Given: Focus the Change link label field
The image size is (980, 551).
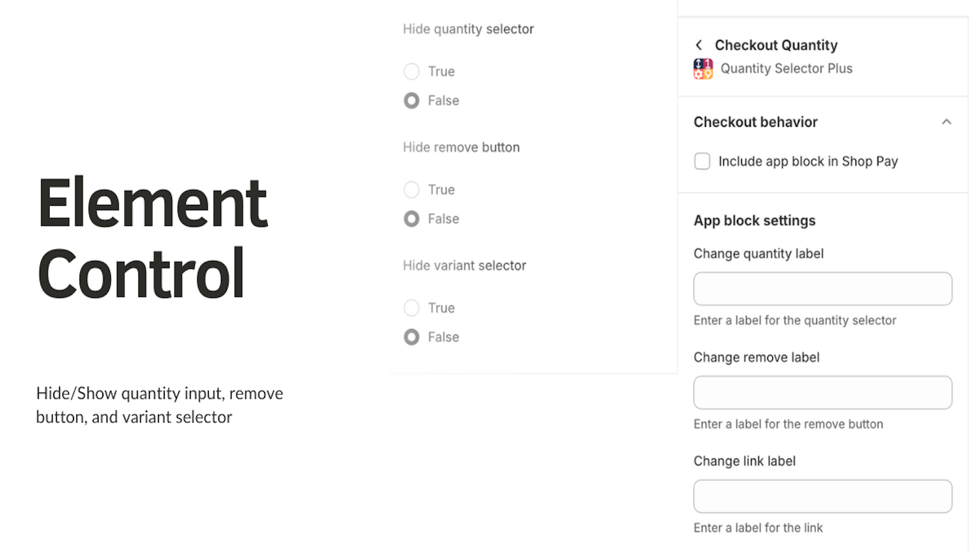Looking at the screenshot, I should pos(823,497).
